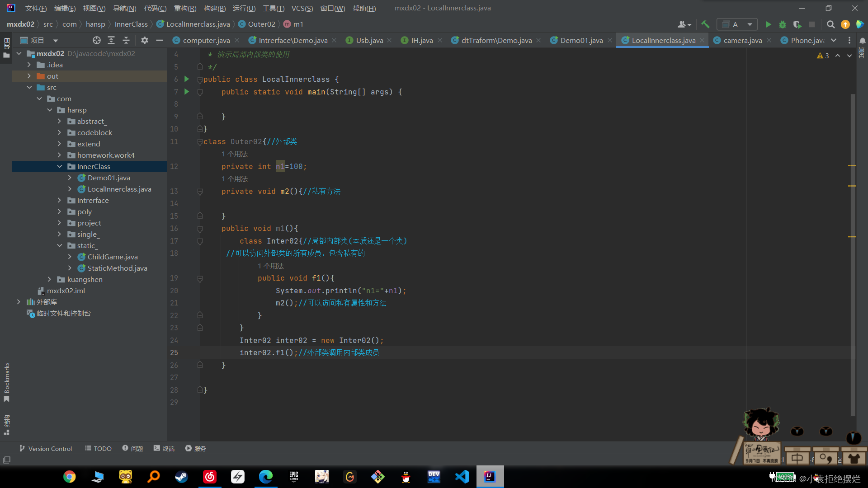
Task: Show the editor tabs overflow menu
Action: [x=849, y=41]
